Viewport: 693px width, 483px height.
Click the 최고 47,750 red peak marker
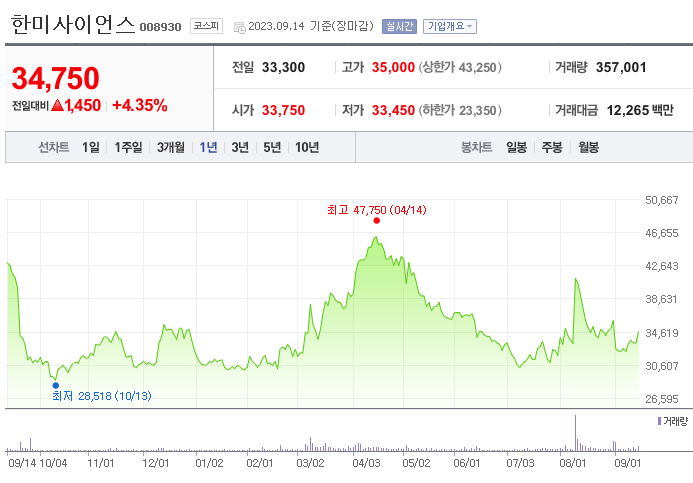point(377,221)
